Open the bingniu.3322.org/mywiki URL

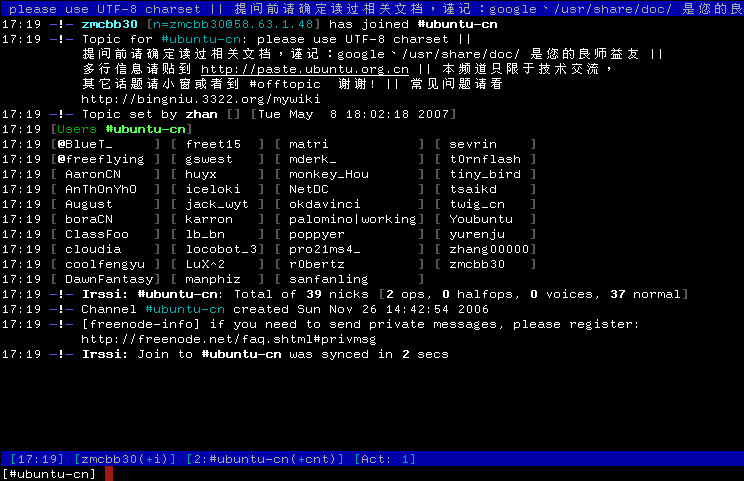pyautogui.click(x=201, y=99)
